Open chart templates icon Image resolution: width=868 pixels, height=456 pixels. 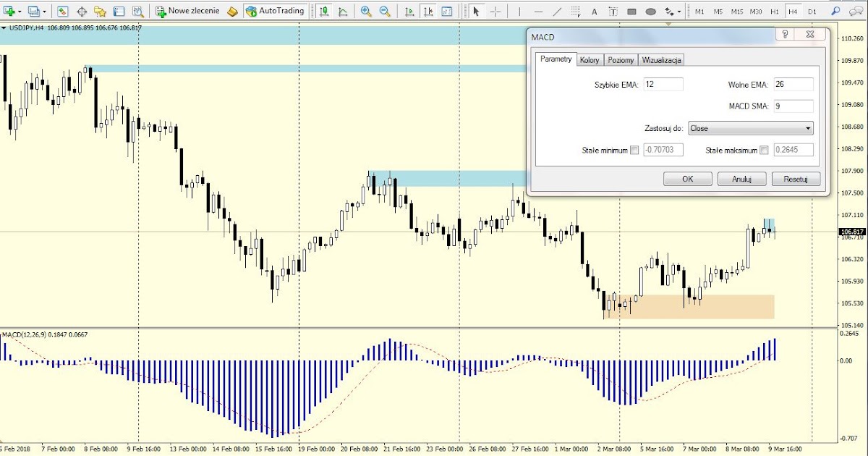click(447, 12)
